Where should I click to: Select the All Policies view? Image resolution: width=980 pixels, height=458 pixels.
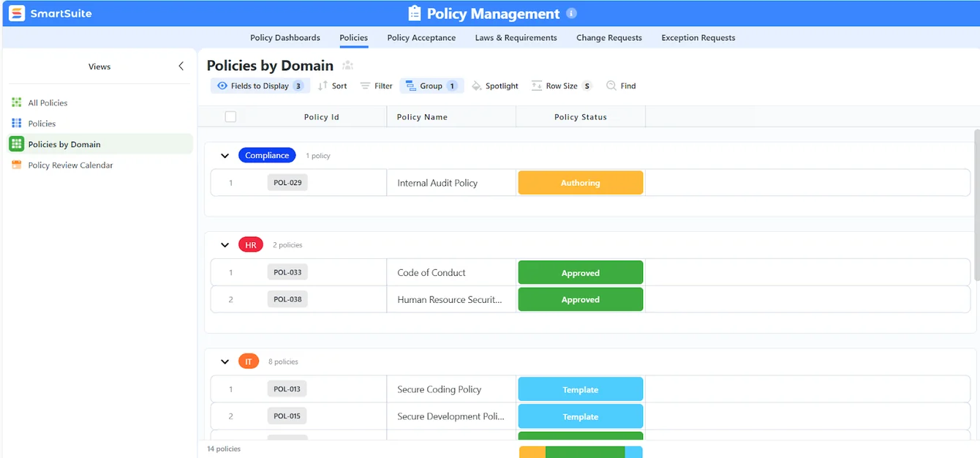[x=99, y=103]
